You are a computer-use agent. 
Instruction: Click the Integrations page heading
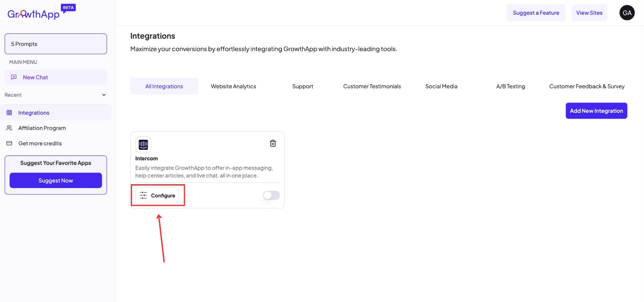(153, 36)
